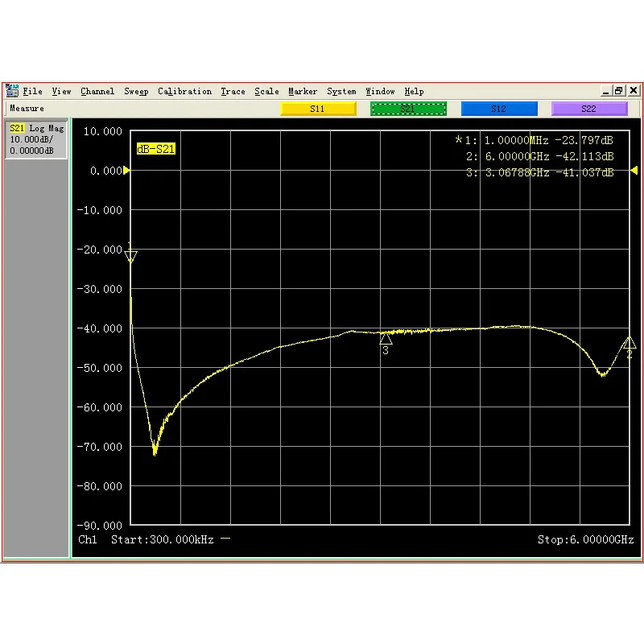The image size is (644, 644).
Task: Open the Calibration menu
Action: pyautogui.click(x=185, y=91)
